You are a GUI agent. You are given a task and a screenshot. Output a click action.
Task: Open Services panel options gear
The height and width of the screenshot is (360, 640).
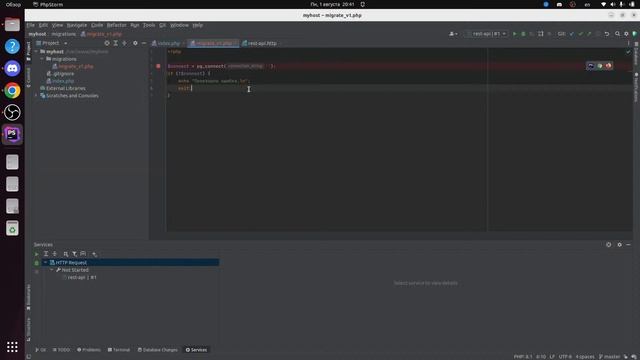click(x=619, y=244)
